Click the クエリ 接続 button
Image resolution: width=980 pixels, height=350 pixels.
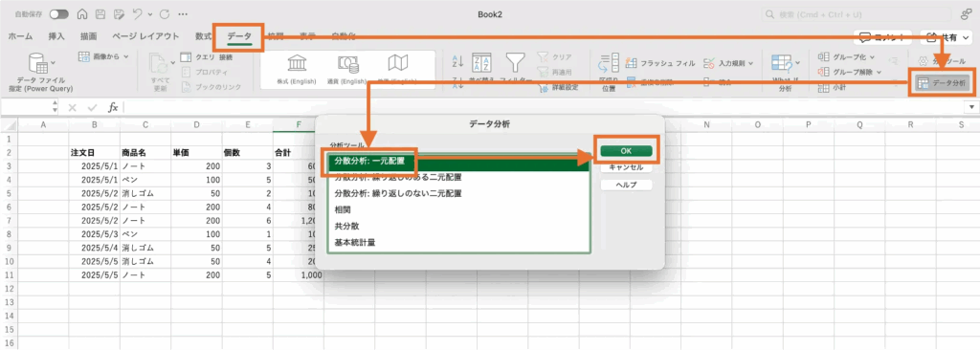click(207, 56)
